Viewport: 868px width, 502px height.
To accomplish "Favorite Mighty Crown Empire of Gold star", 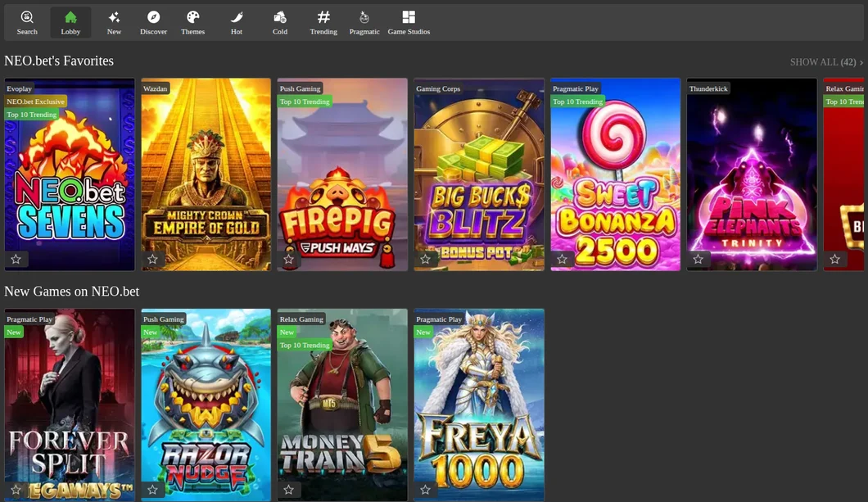I will pos(152,259).
